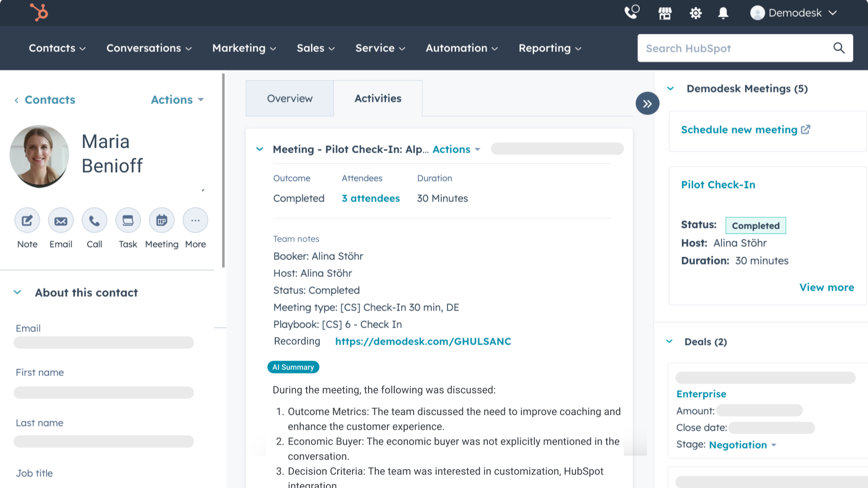The height and width of the screenshot is (488, 868).
Task: Create a Note for Maria Benioff
Action: (x=27, y=220)
